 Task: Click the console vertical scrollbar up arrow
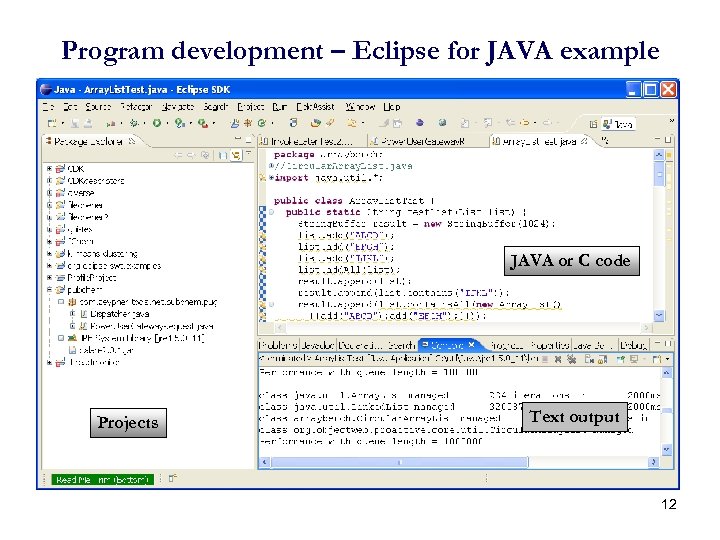pos(666,373)
